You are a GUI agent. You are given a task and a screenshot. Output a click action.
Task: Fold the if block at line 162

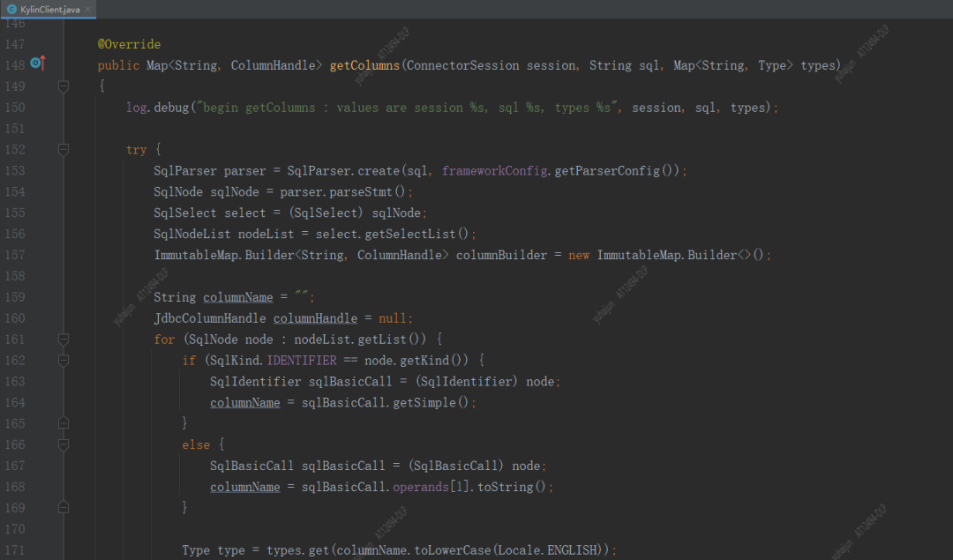[x=64, y=361]
